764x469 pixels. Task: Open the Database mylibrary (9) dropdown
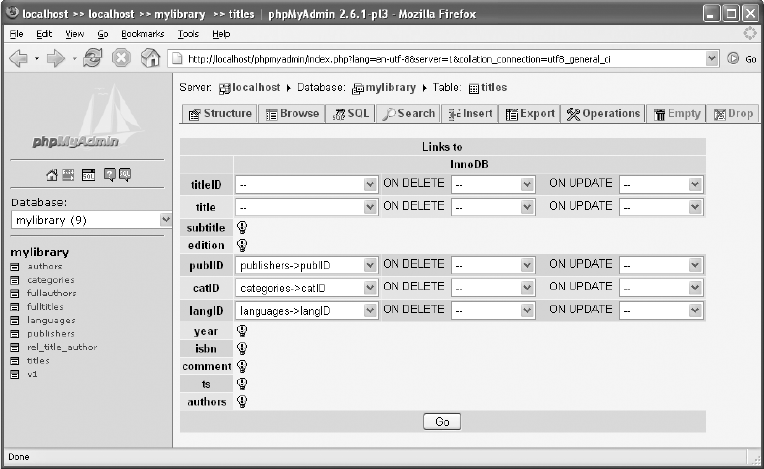pos(91,220)
